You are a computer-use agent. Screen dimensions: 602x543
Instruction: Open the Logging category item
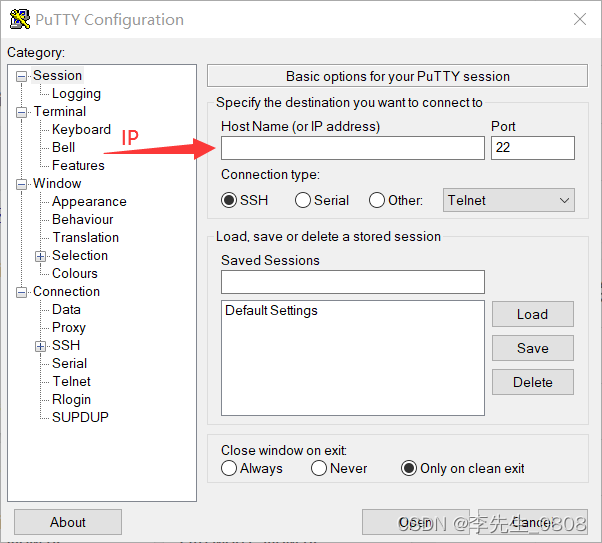pos(76,93)
